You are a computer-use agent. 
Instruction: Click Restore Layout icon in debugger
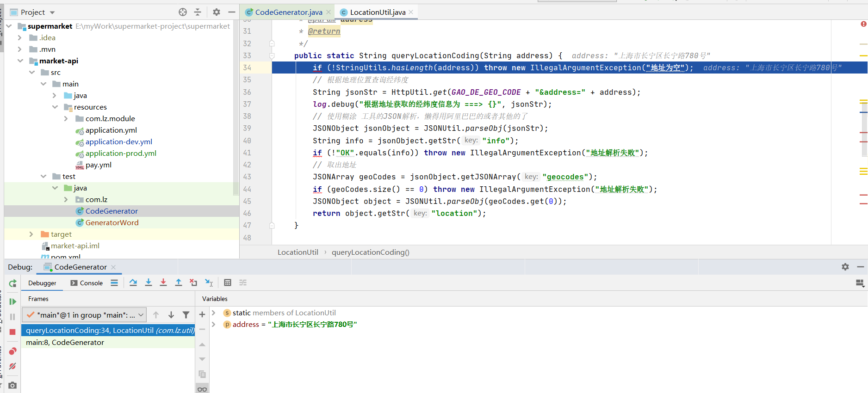[860, 283]
